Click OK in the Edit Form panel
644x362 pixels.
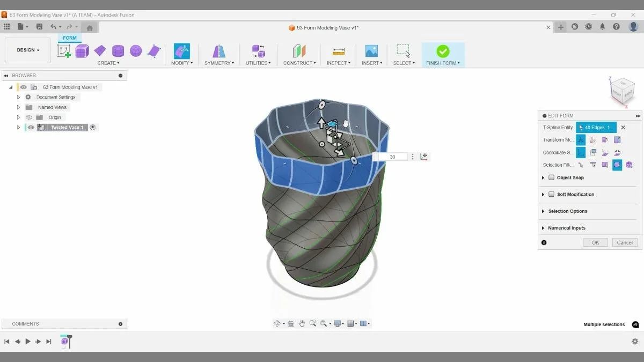coord(595,242)
